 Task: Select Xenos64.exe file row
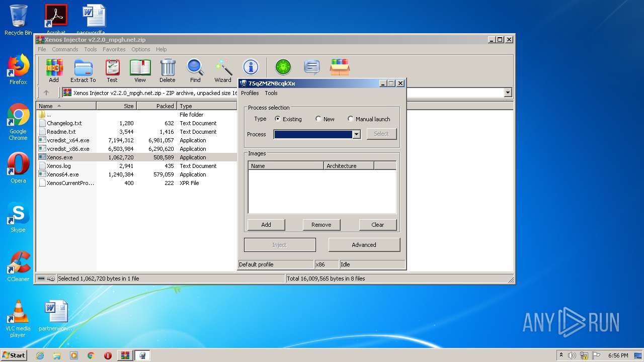136,174
